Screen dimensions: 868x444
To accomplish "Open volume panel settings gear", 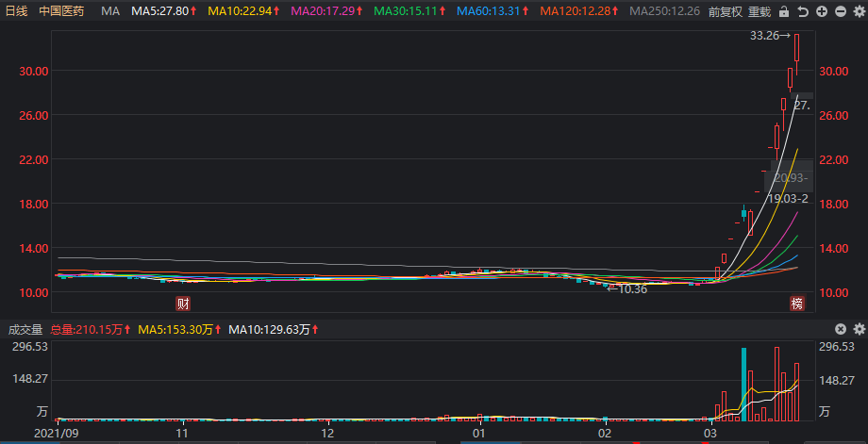I will [x=859, y=330].
